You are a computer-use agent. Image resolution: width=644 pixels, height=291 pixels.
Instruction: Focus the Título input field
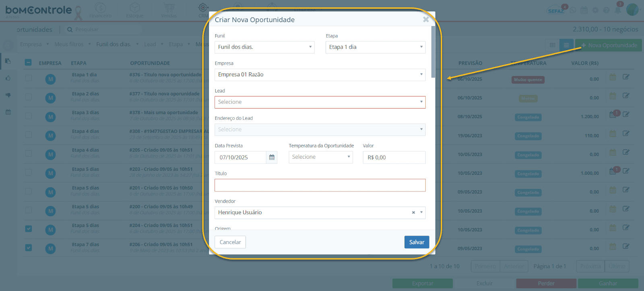pos(320,185)
